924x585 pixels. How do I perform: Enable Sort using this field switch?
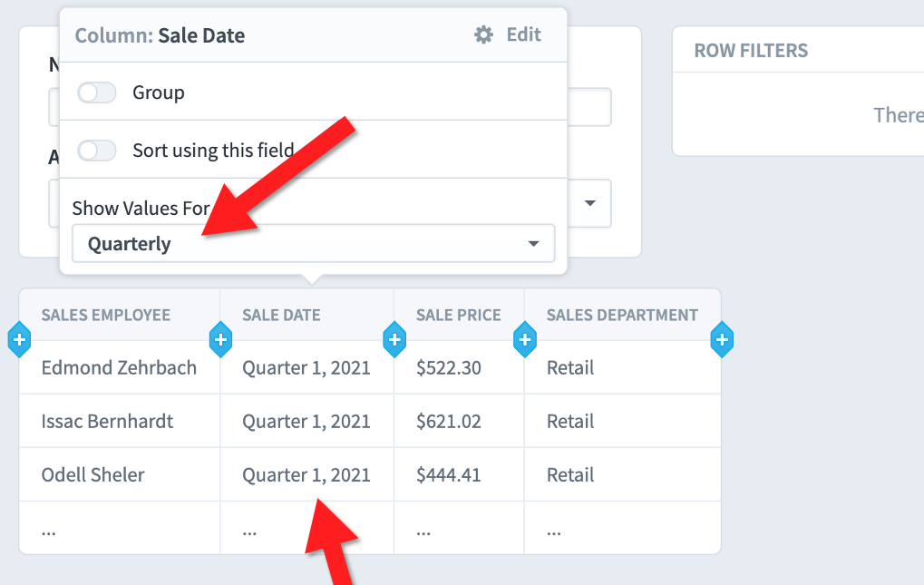click(97, 151)
